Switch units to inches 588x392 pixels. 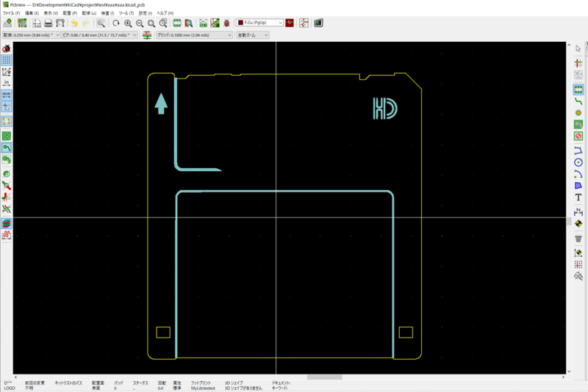point(7,83)
